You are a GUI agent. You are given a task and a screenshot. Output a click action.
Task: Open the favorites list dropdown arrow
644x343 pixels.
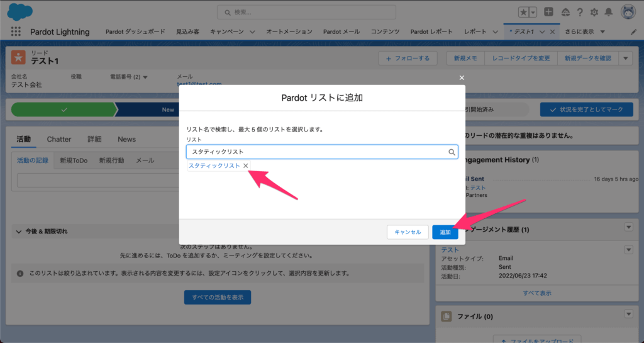click(533, 13)
